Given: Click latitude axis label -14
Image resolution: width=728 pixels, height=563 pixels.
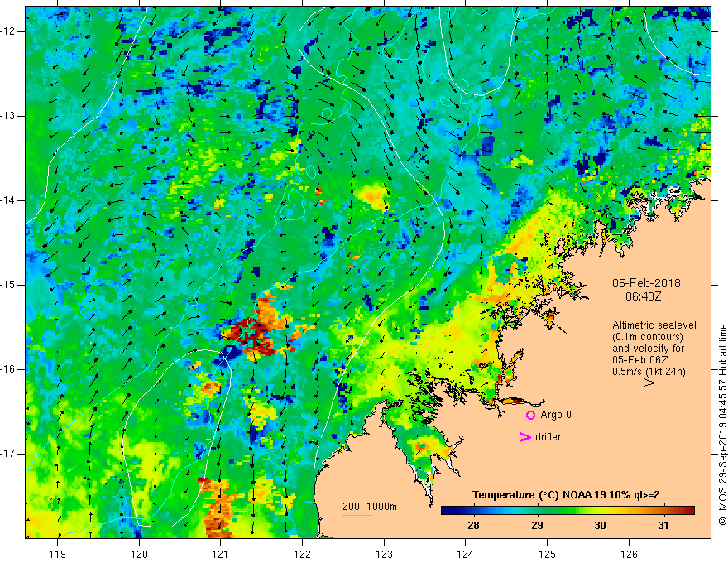Looking at the screenshot, I should pos(8,200).
